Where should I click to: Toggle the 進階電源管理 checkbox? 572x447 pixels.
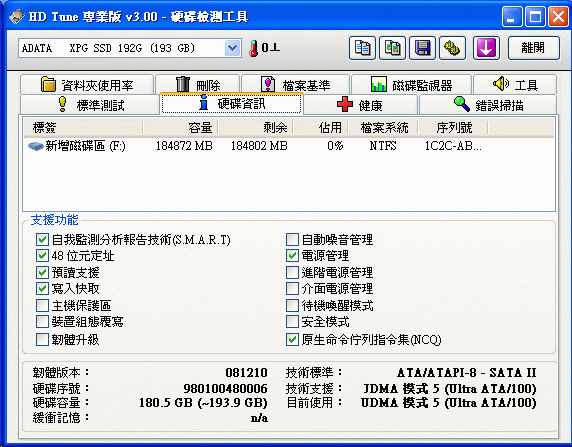(292, 272)
